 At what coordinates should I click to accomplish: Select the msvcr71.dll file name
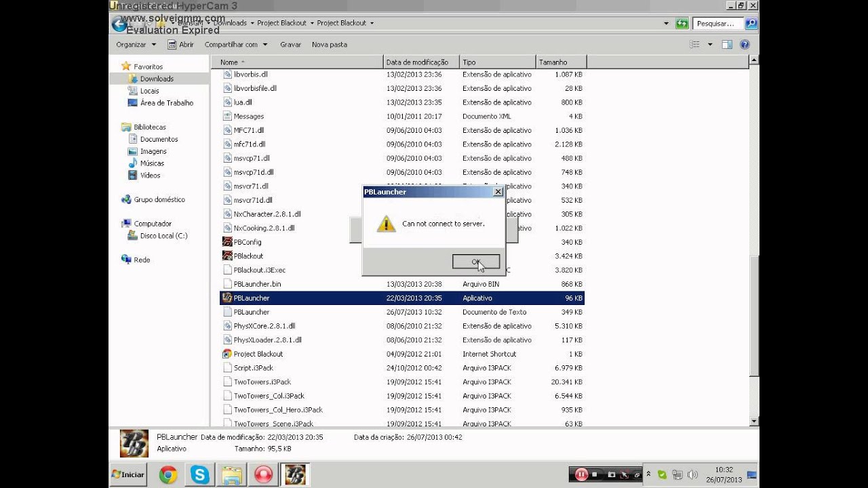pos(251,186)
